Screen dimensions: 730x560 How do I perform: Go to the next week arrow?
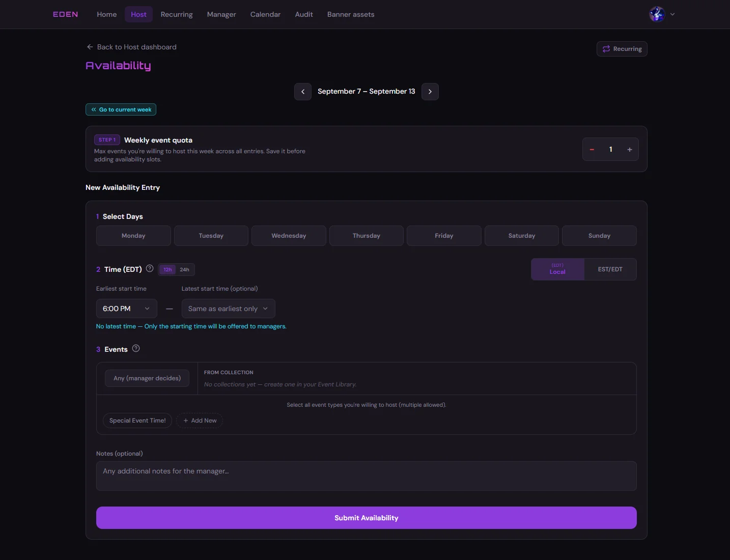point(430,92)
